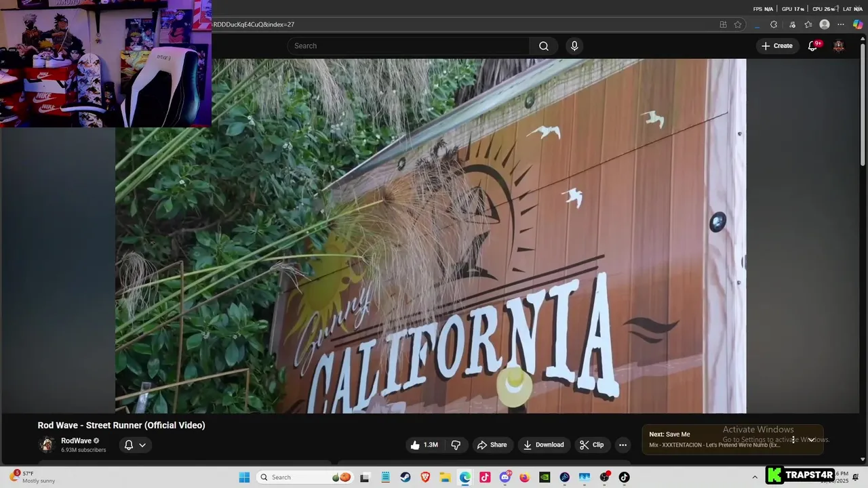Open the YouTube Create button
Screen dimensions: 868x488
click(777, 46)
